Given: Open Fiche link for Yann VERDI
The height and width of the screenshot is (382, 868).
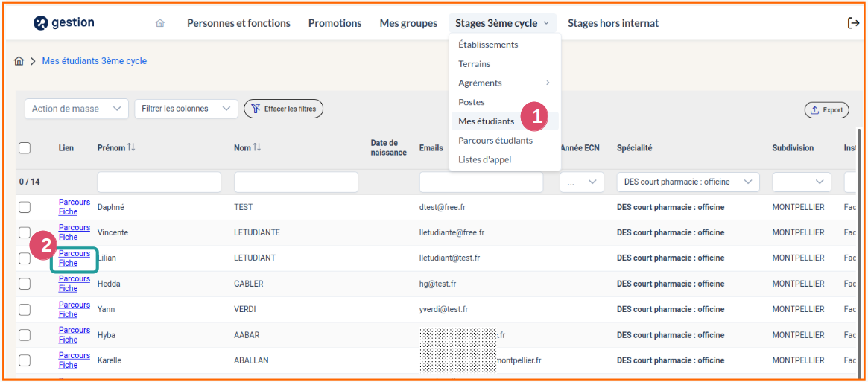Looking at the screenshot, I should (x=68, y=314).
